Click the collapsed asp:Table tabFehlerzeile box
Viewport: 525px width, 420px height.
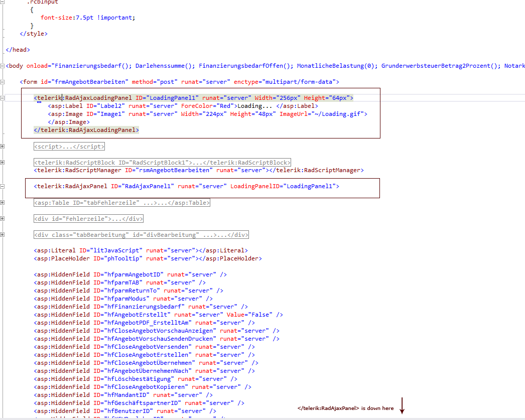[x=122, y=202]
